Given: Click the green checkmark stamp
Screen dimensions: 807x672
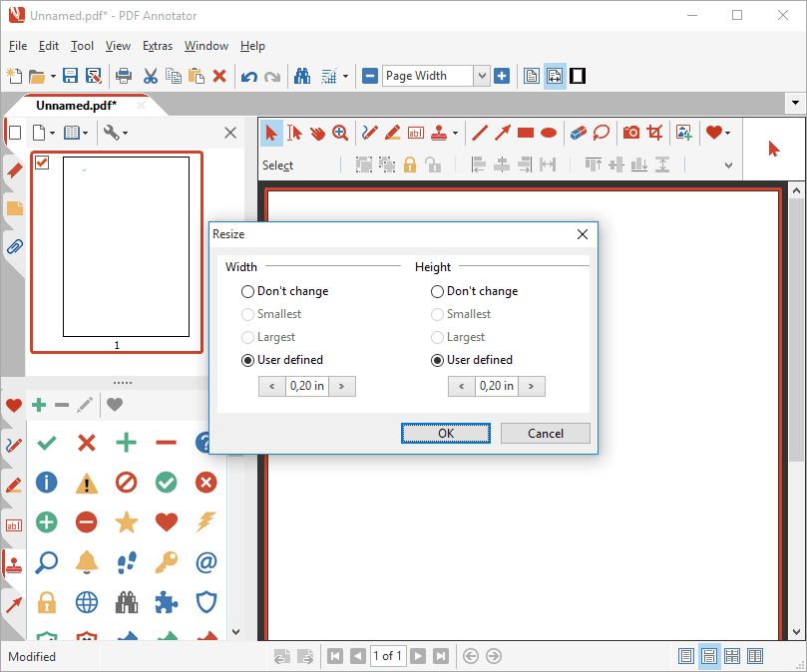Looking at the screenshot, I should click(x=47, y=443).
